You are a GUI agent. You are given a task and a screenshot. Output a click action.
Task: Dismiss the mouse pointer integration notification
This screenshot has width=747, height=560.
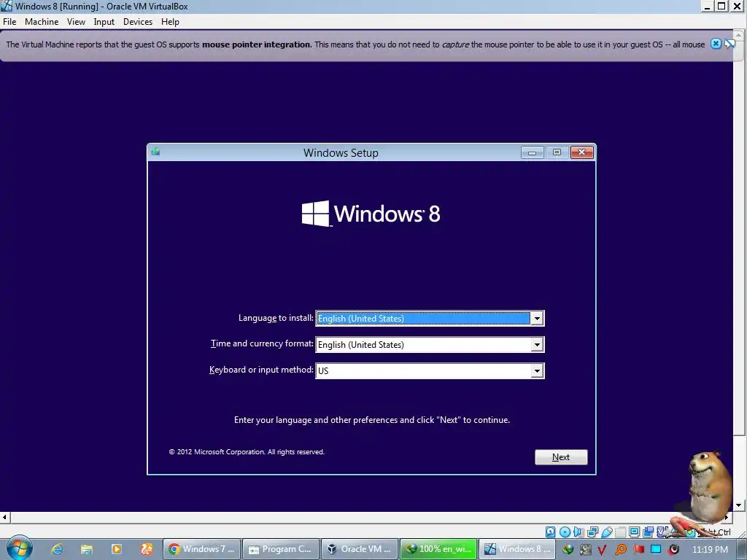point(716,44)
